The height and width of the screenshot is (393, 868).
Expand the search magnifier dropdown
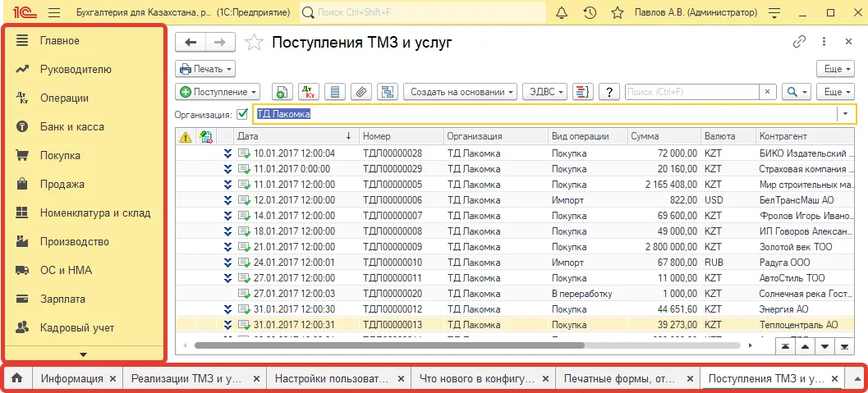pos(796,93)
